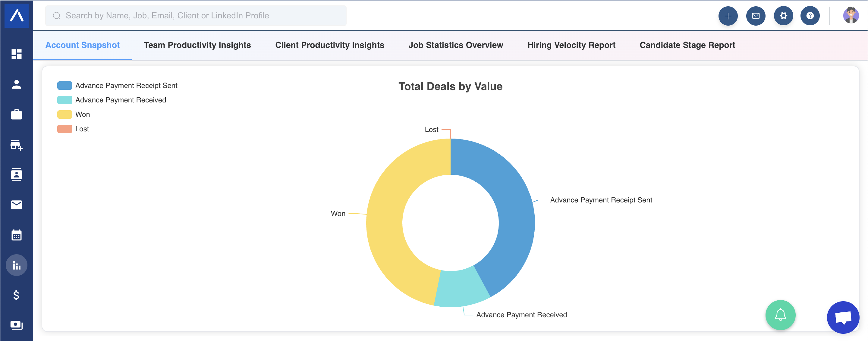
Task: Open the calendar sidebar icon
Action: pos(17,235)
